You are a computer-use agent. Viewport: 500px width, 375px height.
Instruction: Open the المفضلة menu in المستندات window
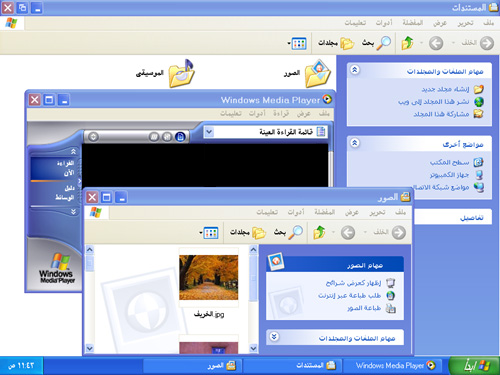tap(413, 23)
